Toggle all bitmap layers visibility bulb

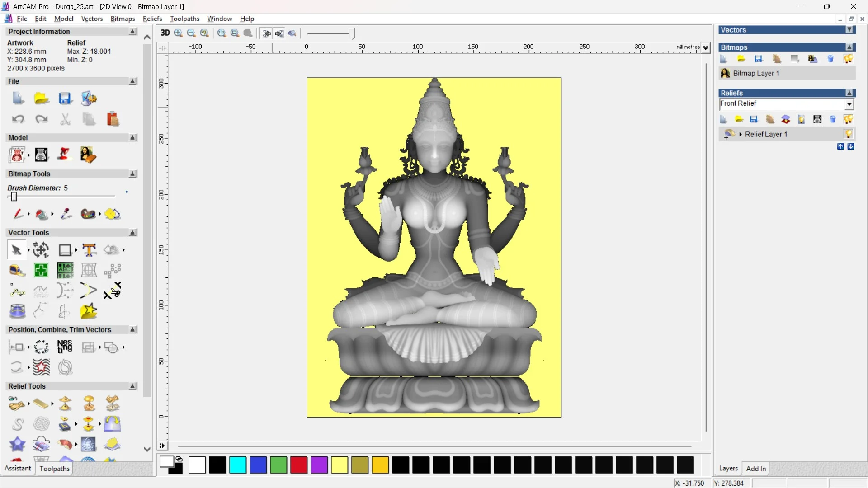tap(848, 59)
